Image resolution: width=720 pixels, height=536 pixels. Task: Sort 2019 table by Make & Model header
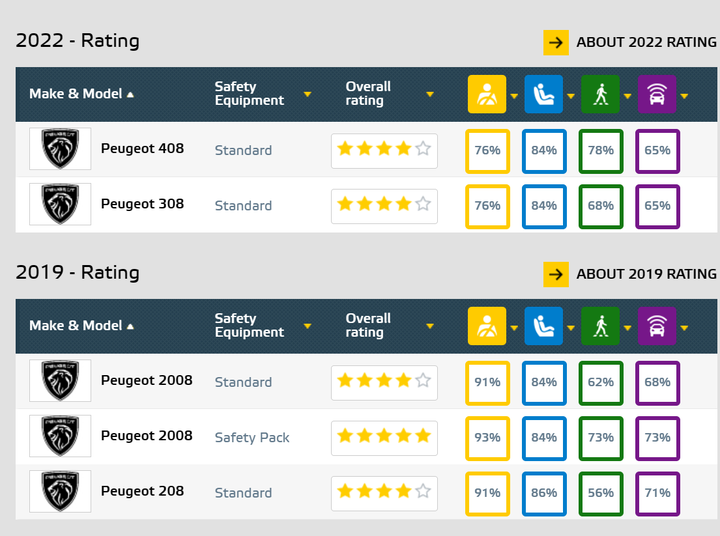[x=81, y=326]
